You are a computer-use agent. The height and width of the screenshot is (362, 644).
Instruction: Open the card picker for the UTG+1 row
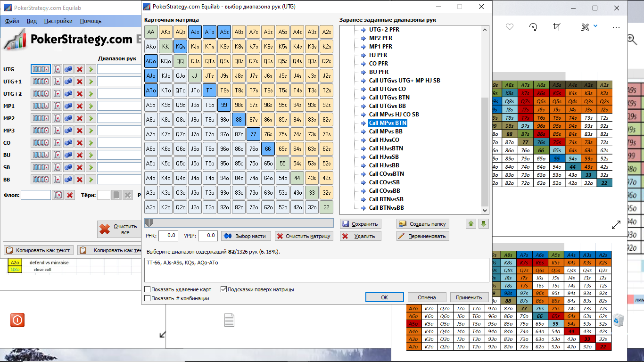[57, 82]
